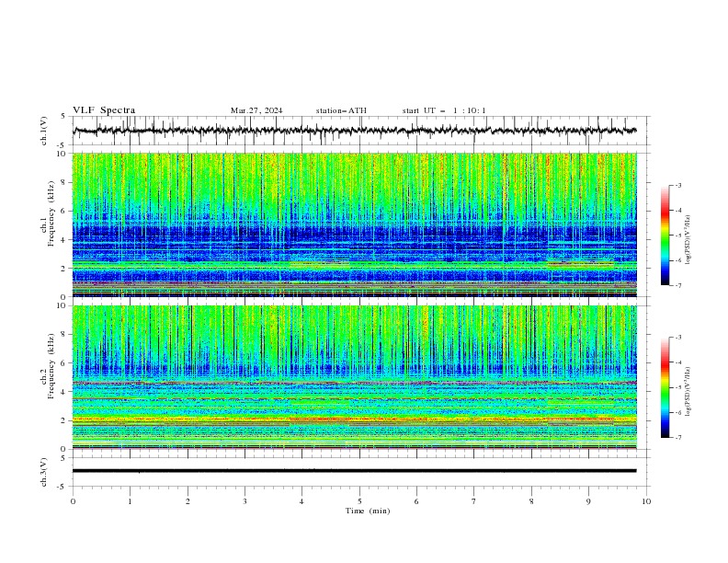Click the "-5" tick on ch.1 colorbar
This screenshot has width=728, height=563.
pos(677,236)
